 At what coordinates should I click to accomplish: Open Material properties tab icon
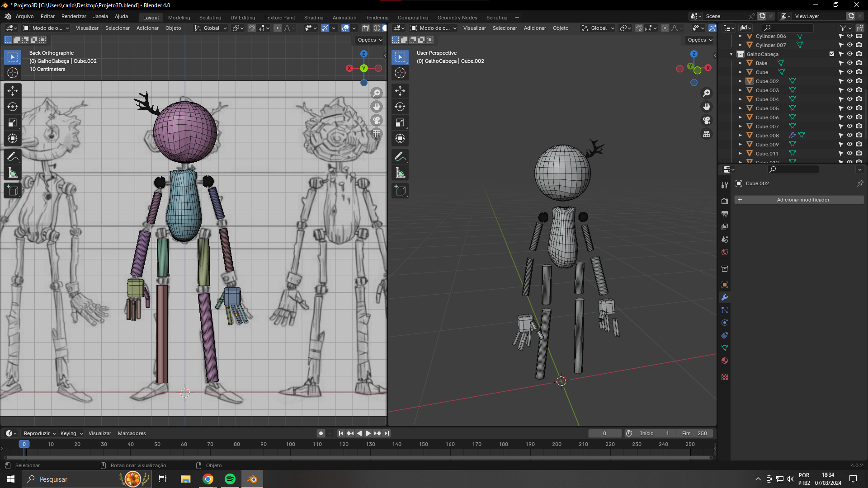click(725, 361)
